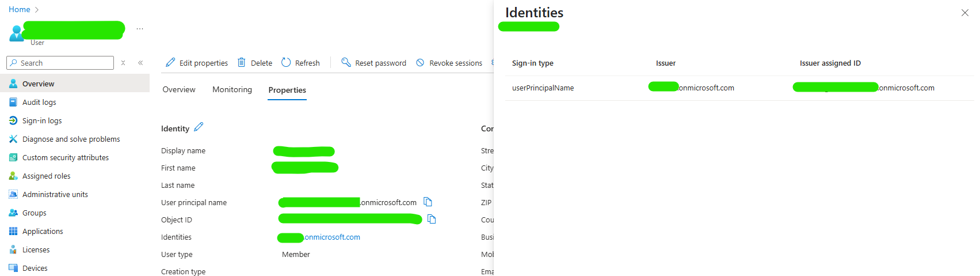Open Audit logs from sidebar
980x276 pixels.
[x=39, y=102]
